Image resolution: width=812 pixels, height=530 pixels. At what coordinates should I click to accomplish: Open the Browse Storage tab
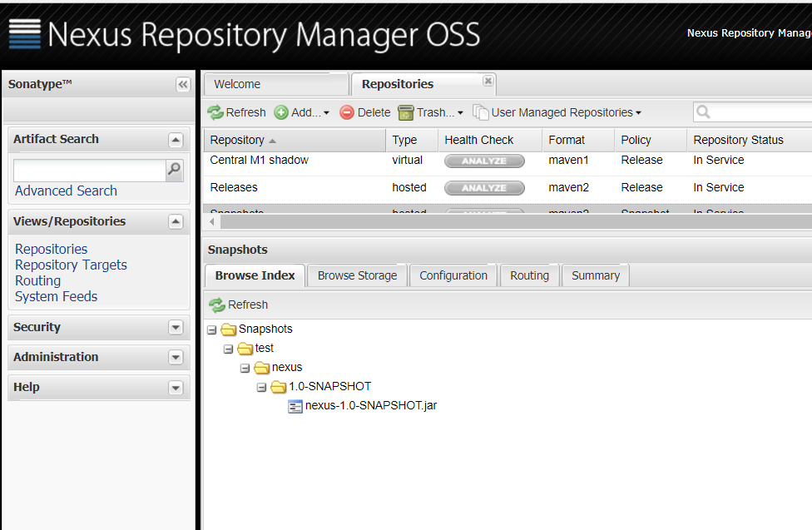357,275
